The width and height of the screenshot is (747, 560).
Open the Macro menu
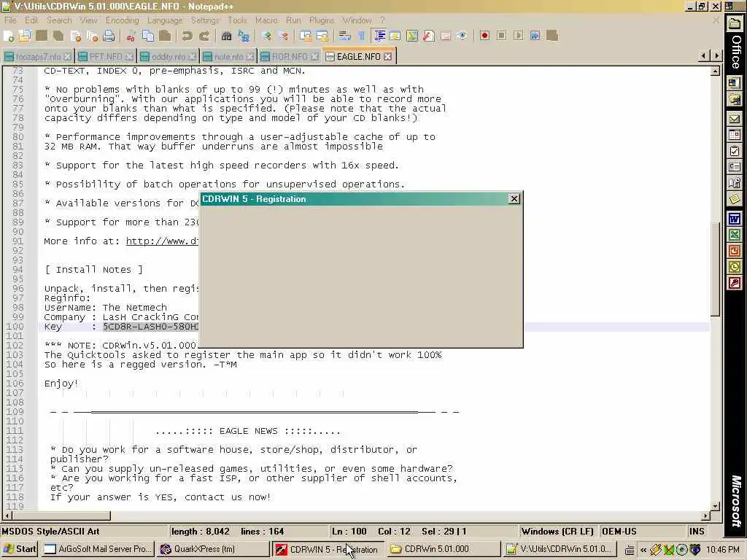click(x=266, y=20)
